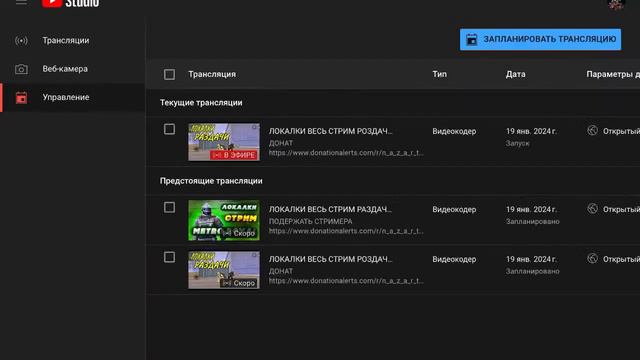Click the donationalerts URL in the live stream row
Screen dimensions: 640x360
tap(346, 153)
